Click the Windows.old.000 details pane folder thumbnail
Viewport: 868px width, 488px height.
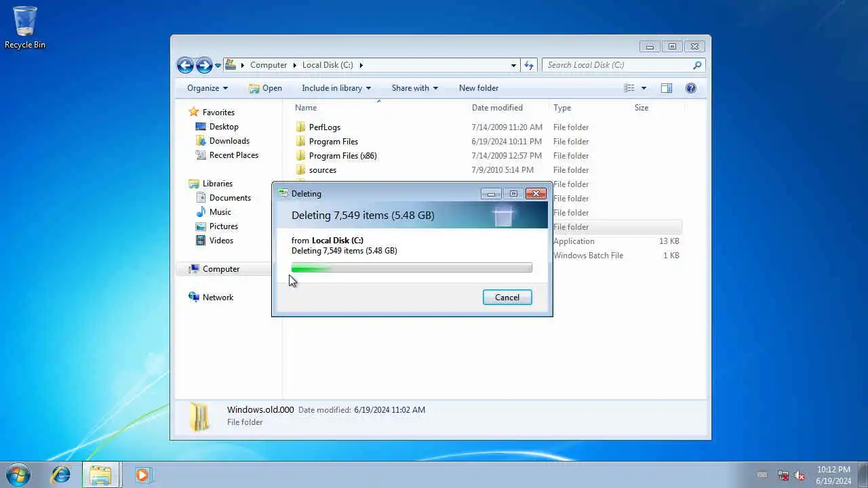tap(199, 416)
